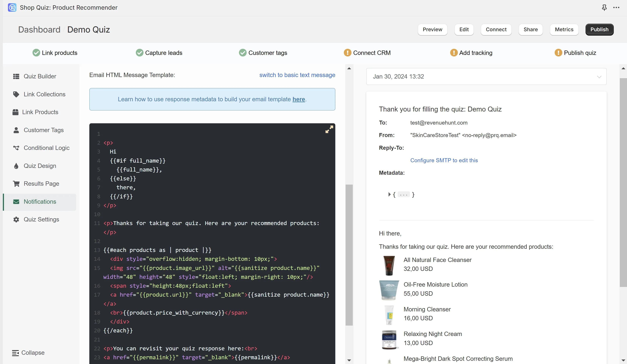Go to Dashboard breadcrumb
The image size is (627, 364).
(x=39, y=30)
